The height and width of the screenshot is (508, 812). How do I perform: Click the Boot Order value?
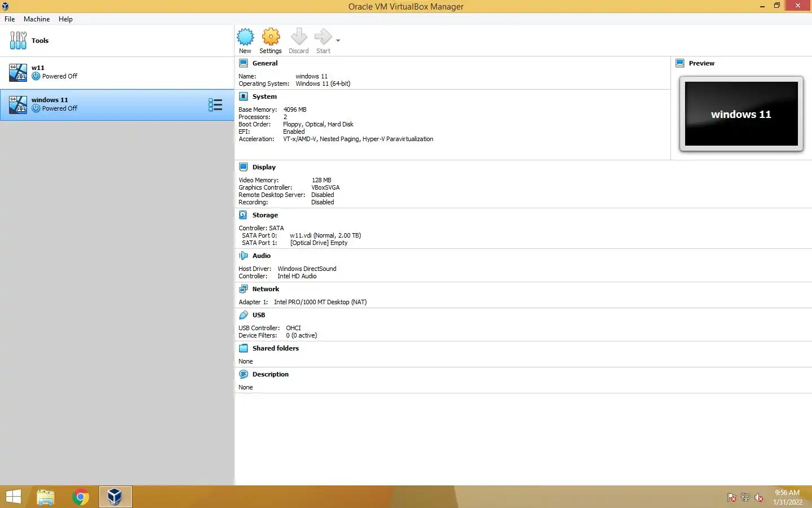[x=318, y=124]
